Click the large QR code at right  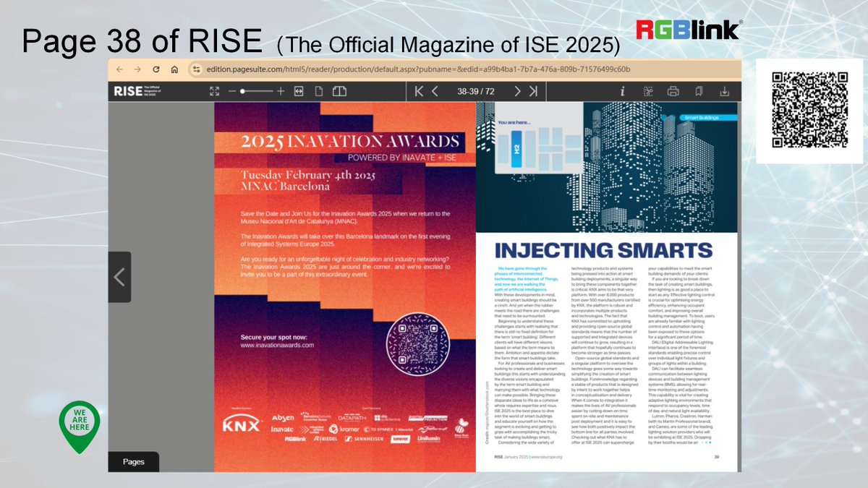pos(809,111)
